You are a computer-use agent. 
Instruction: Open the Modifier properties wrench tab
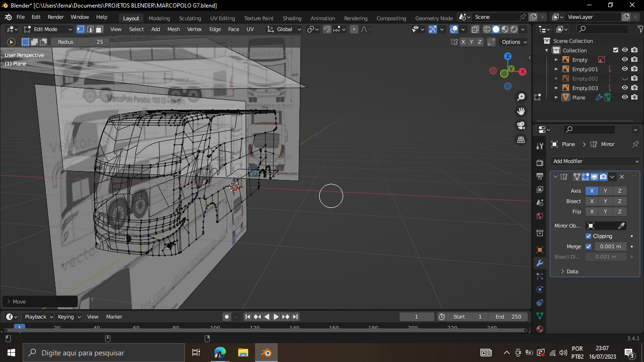tap(540, 263)
